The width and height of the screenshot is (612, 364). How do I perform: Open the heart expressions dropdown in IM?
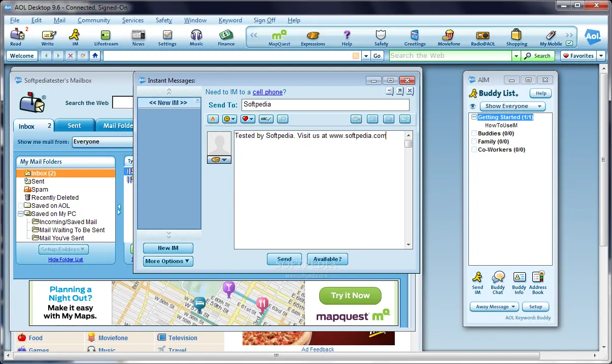point(248,119)
